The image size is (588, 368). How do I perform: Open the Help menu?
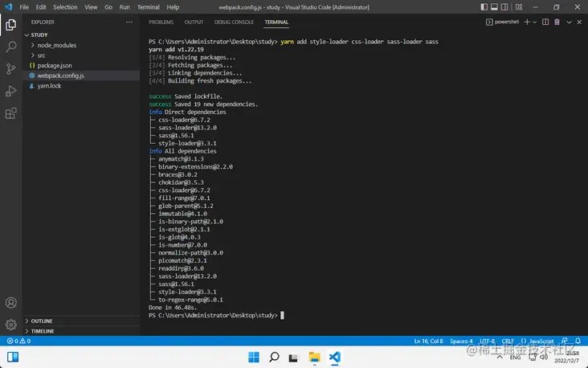tap(173, 6)
